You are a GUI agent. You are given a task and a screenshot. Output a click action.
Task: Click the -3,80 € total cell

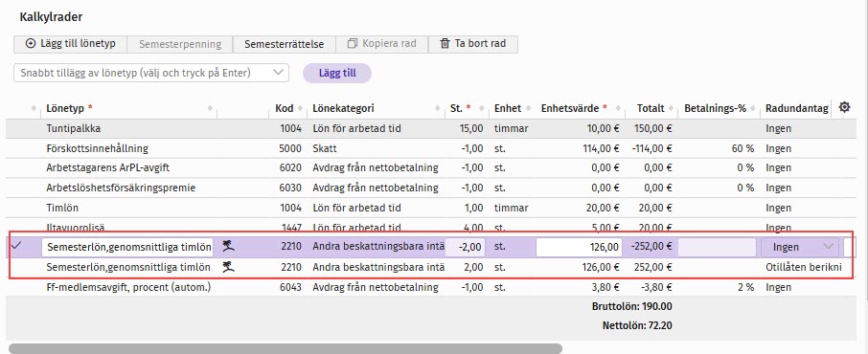[655, 287]
